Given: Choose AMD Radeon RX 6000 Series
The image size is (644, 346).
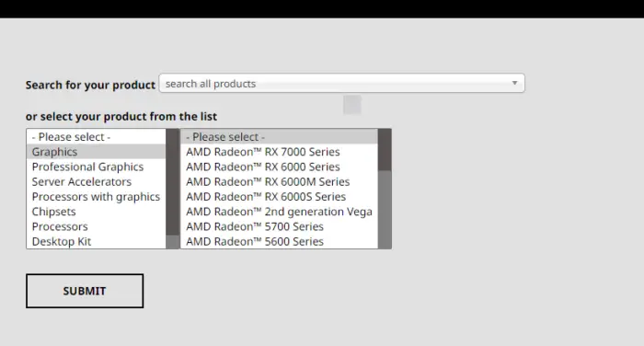Looking at the screenshot, I should [x=279, y=167].
